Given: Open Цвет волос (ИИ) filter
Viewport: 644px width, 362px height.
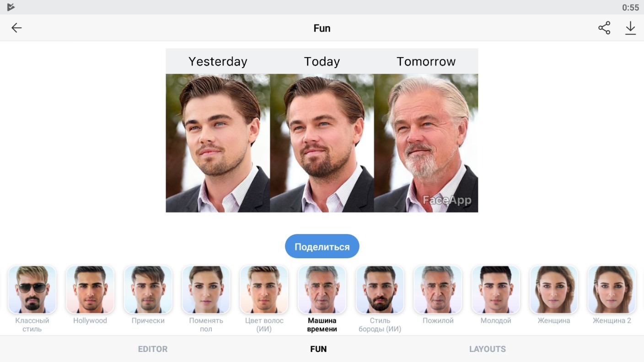Looking at the screenshot, I should 264,290.
